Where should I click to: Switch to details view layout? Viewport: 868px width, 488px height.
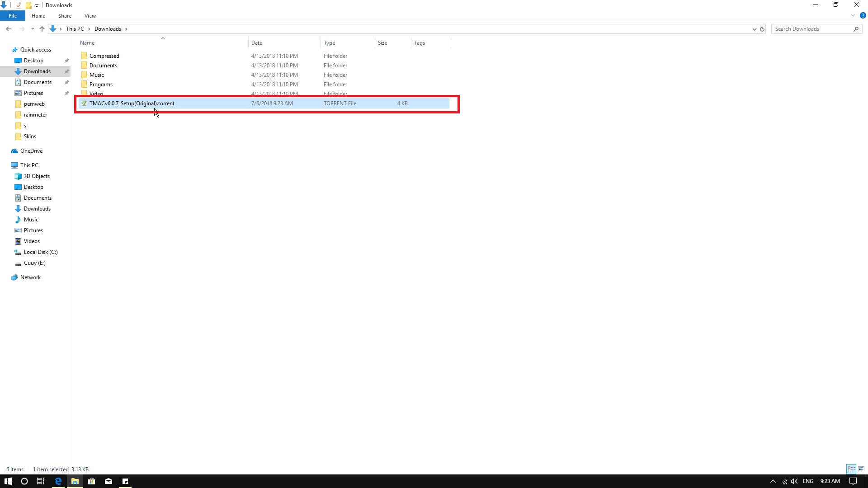pos(851,469)
